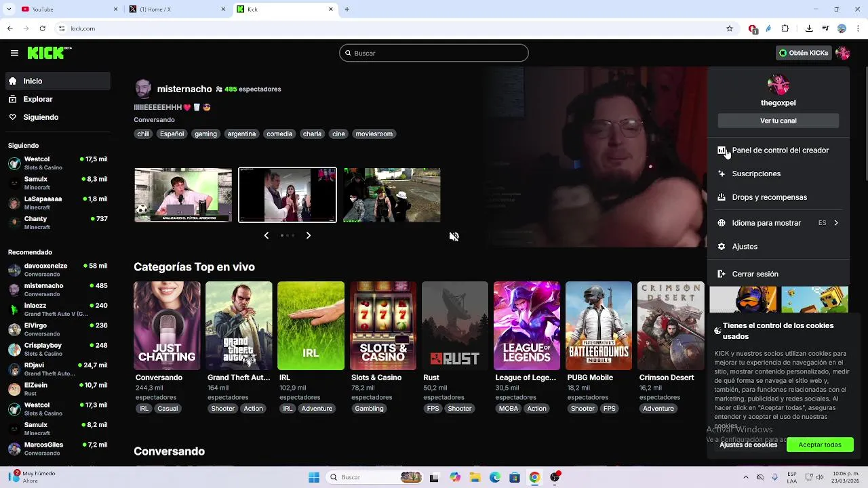Open Microsoft Edge from taskbar
This screenshot has width=868, height=488.
(495, 477)
